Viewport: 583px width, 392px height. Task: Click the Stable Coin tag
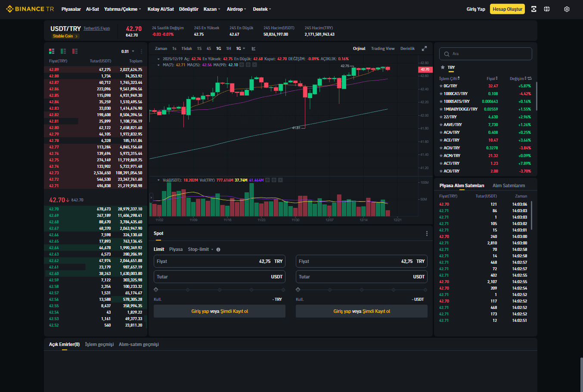click(x=65, y=36)
